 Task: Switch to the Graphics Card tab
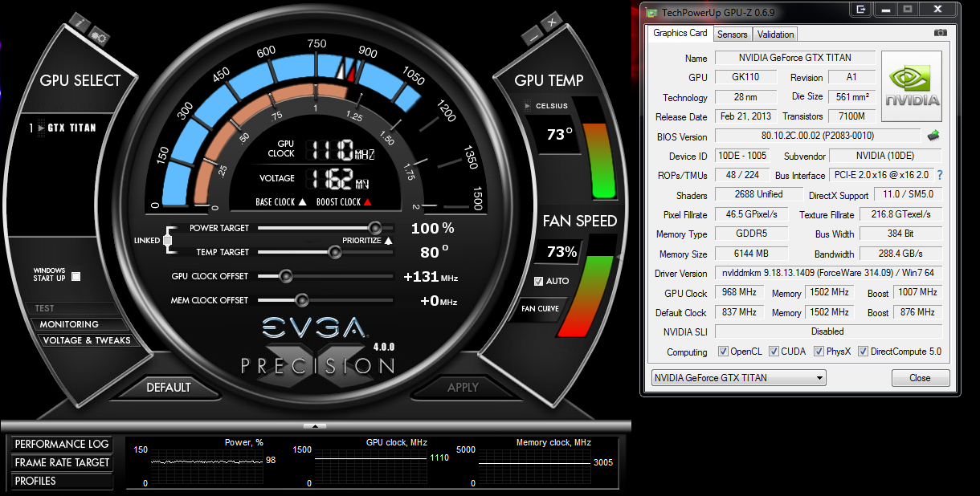pyautogui.click(x=680, y=33)
